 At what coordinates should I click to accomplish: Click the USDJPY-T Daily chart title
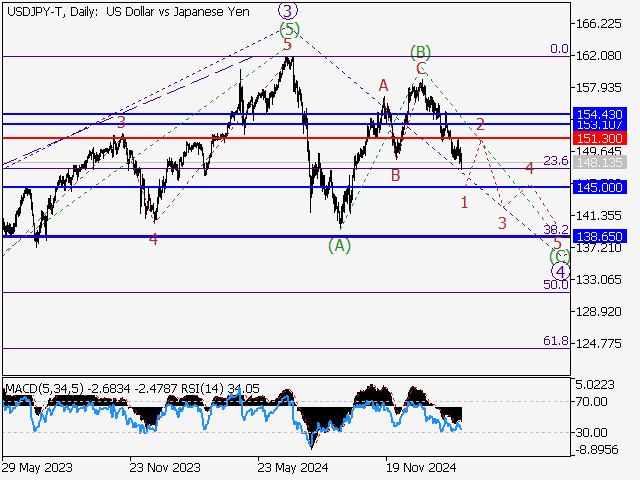(x=128, y=12)
